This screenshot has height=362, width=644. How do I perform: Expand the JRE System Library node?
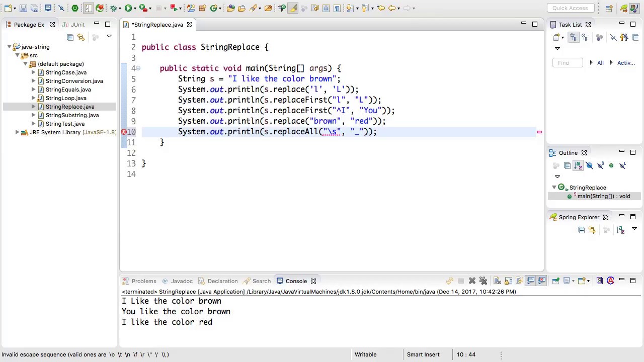click(x=17, y=132)
